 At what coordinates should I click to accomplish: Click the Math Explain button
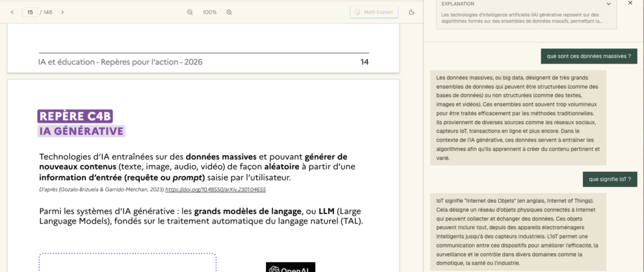point(374,13)
